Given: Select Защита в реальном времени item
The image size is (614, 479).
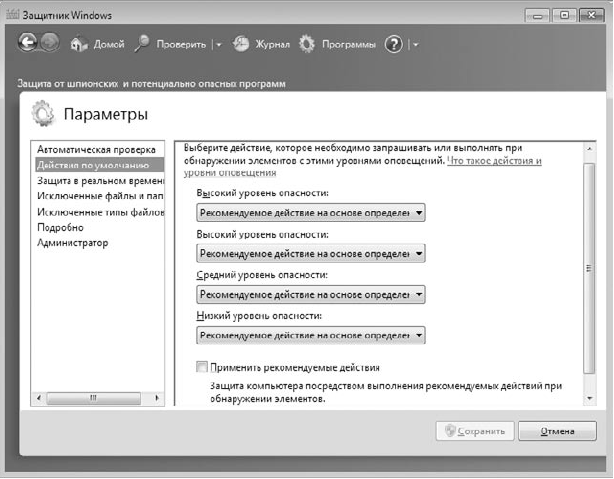Looking at the screenshot, I should tap(101, 181).
